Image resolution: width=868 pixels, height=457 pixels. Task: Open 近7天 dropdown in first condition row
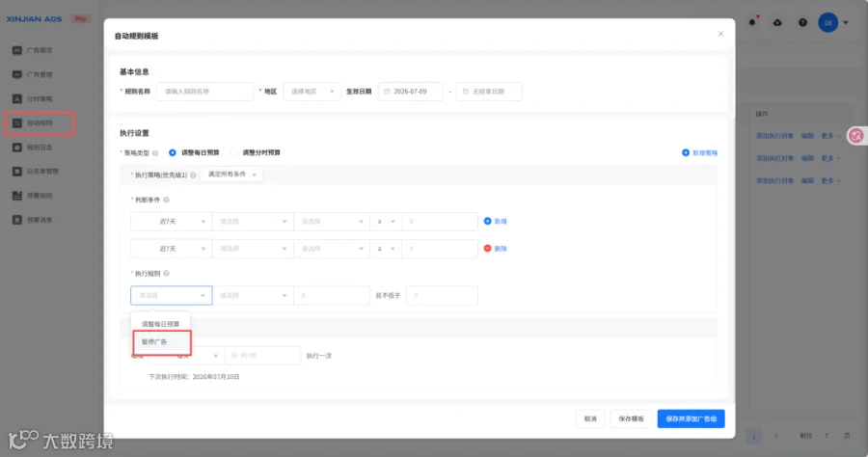tap(171, 222)
